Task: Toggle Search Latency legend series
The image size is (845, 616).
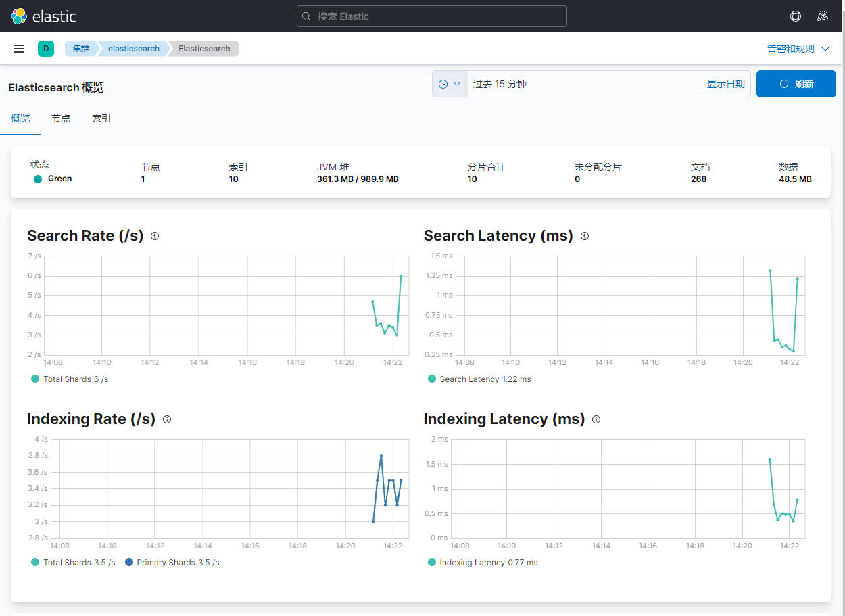Action: point(484,379)
